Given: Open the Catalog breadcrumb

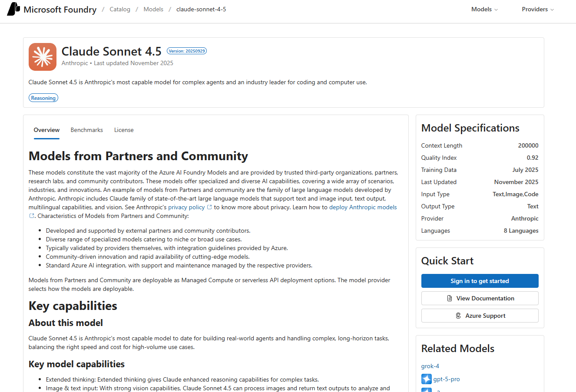Looking at the screenshot, I should (x=120, y=9).
